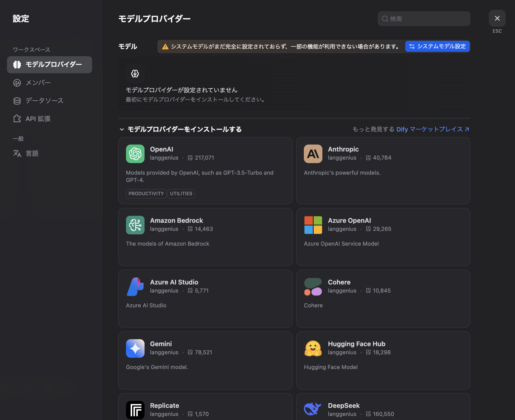
Task: Open the OpenAI provider logo
Action: [x=135, y=154]
